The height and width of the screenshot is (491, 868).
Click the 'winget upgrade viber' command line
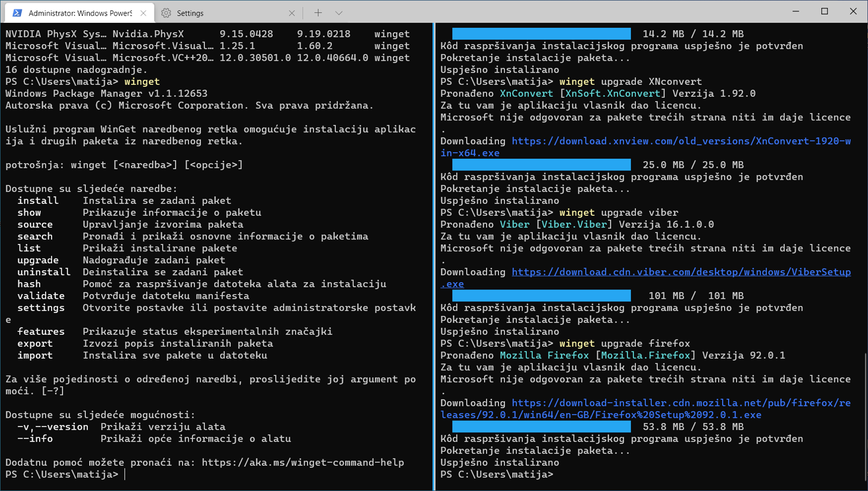[x=619, y=212]
